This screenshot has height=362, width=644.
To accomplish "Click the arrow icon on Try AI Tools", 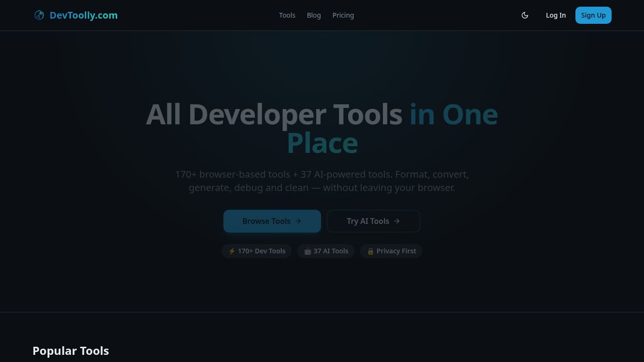I will (397, 221).
